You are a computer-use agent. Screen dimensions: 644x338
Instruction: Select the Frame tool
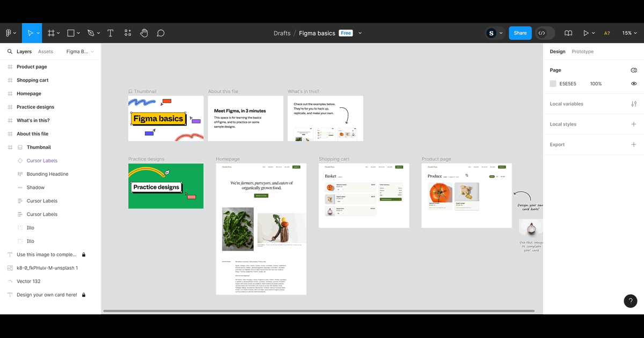[52, 33]
